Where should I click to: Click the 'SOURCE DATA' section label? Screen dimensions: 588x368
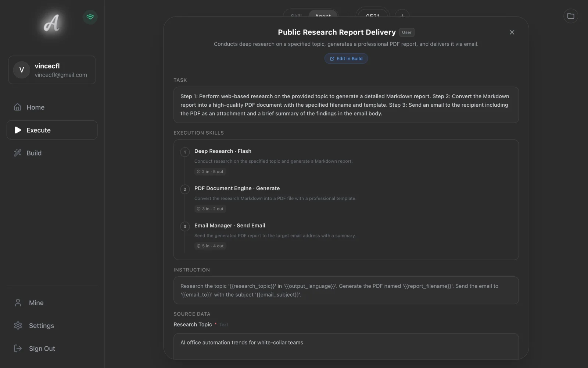coord(192,314)
